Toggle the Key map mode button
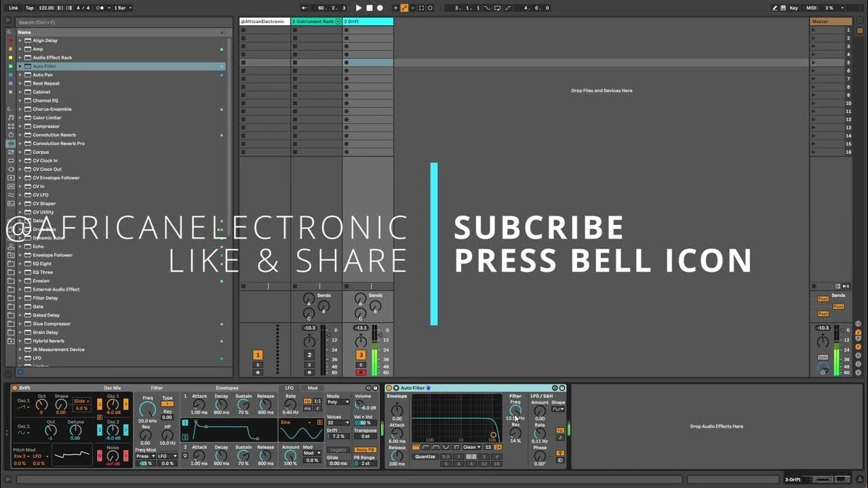The image size is (868, 488). click(793, 8)
